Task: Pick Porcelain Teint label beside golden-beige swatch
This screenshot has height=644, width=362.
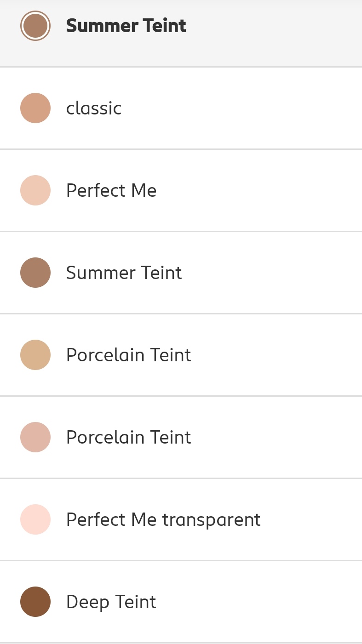Action: click(129, 355)
